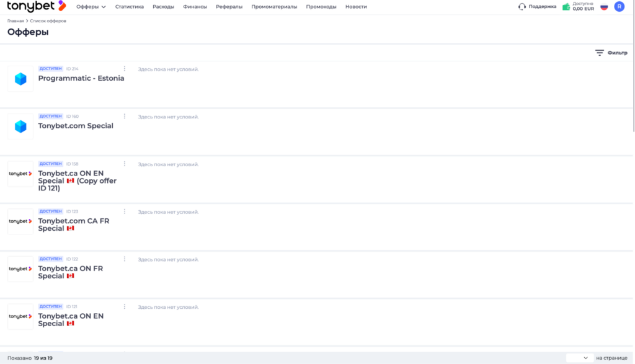Open the Tonybet.ca ON FR Special offer
Viewport: 635px width, 364px height.
coord(71,272)
